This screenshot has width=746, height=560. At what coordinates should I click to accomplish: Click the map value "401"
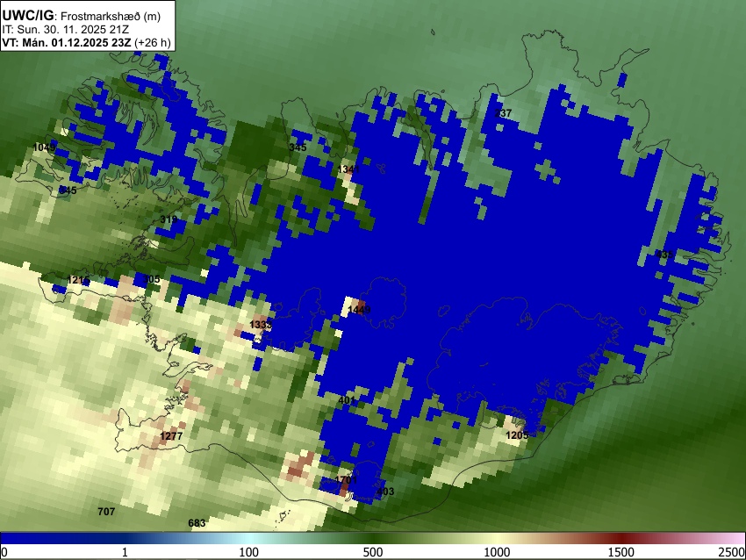347,400
